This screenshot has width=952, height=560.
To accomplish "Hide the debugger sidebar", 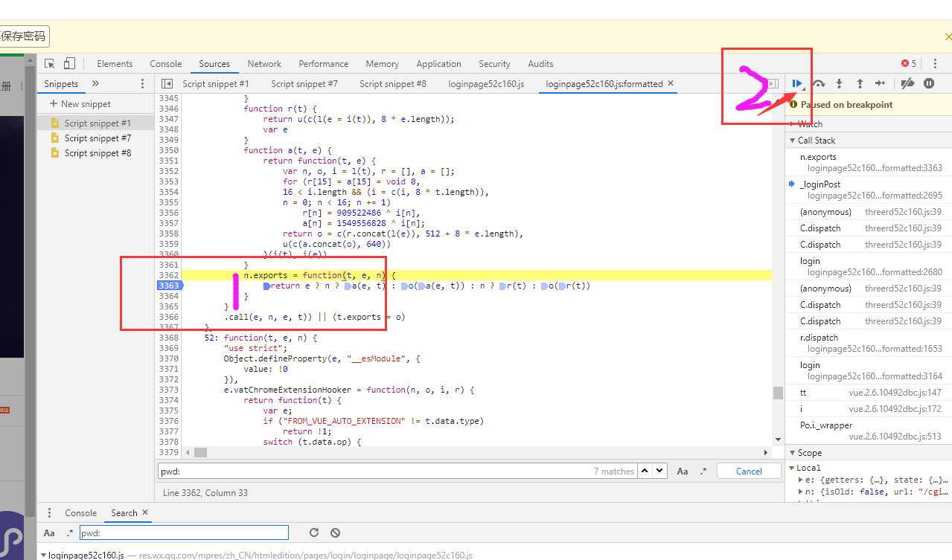I will pyautogui.click(x=773, y=84).
